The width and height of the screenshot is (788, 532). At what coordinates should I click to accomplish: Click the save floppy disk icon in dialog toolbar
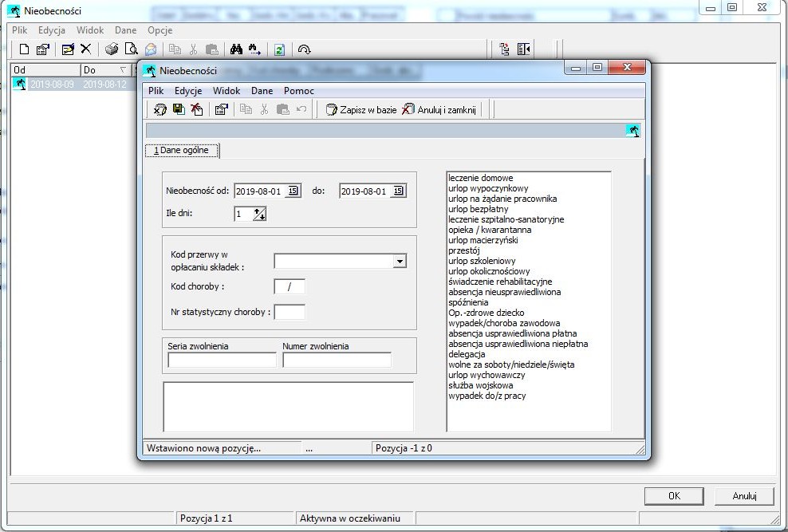click(x=179, y=109)
